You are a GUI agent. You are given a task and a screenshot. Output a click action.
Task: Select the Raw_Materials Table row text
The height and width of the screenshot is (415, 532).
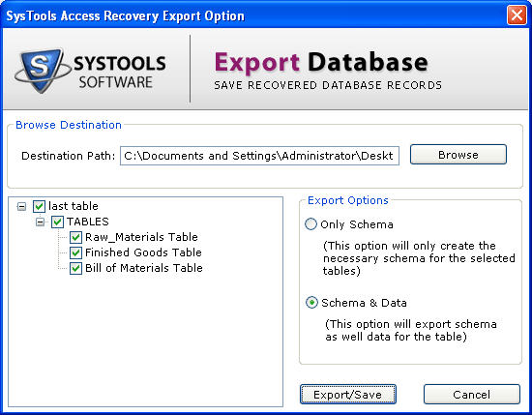tap(141, 237)
